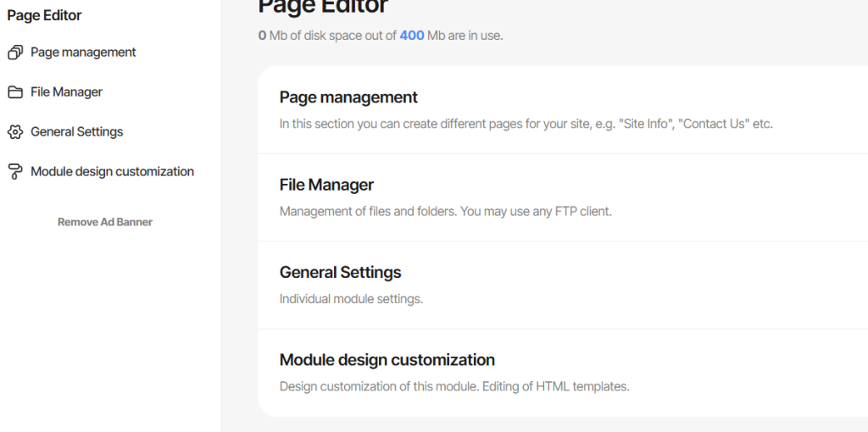
Task: Click the blue 400 disk space value
Action: coord(412,36)
